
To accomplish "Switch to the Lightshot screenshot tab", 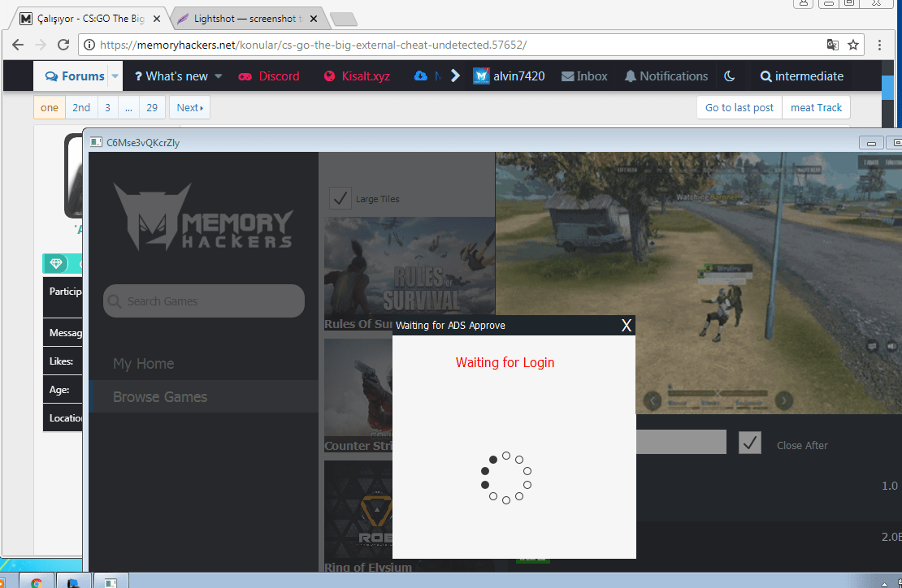I will 248,19.
